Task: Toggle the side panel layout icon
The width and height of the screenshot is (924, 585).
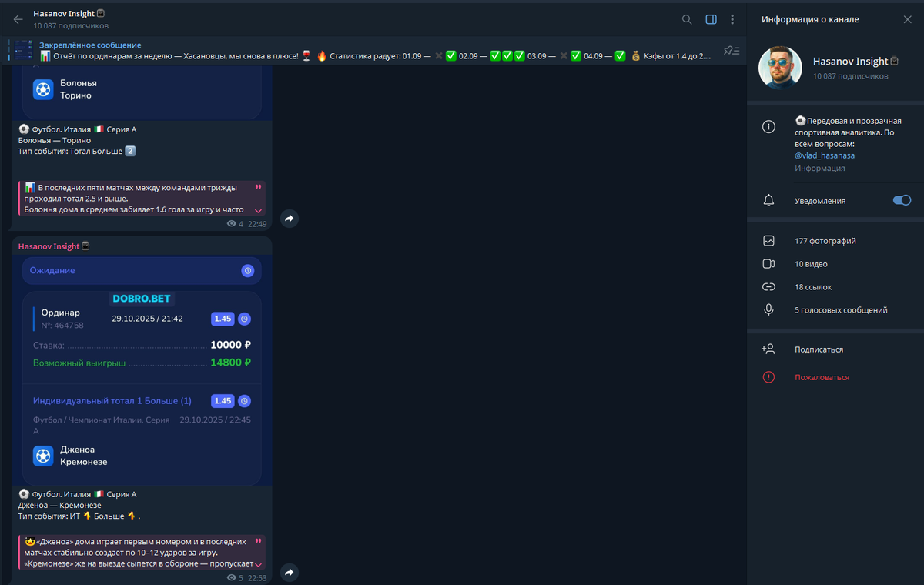Action: click(711, 19)
